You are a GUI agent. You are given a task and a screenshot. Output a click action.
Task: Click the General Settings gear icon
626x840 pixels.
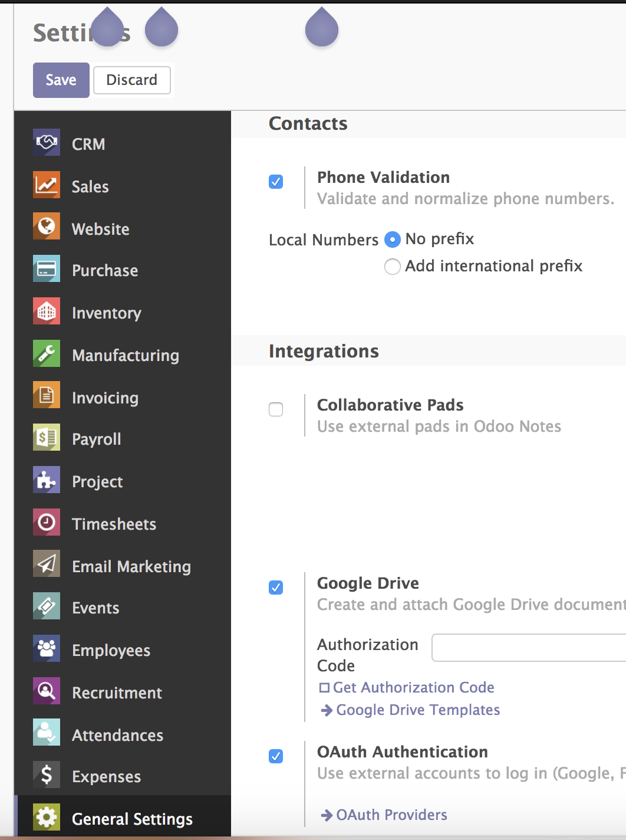47,817
